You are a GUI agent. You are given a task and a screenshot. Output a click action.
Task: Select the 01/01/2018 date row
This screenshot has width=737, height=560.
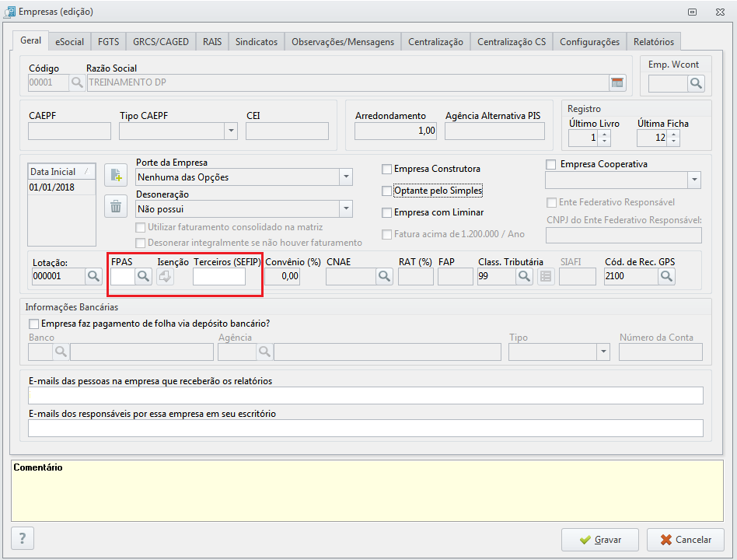tap(61, 187)
